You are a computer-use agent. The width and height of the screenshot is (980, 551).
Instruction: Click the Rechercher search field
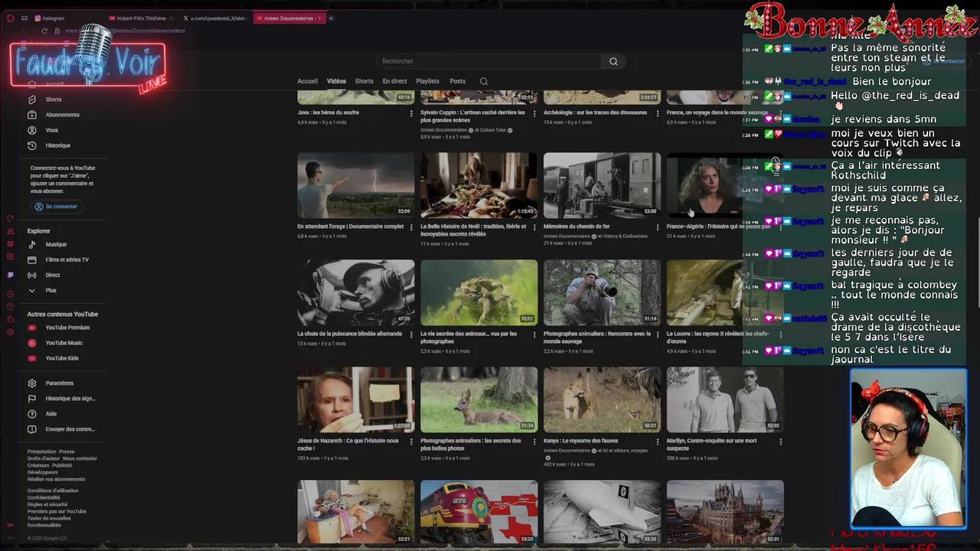(488, 61)
